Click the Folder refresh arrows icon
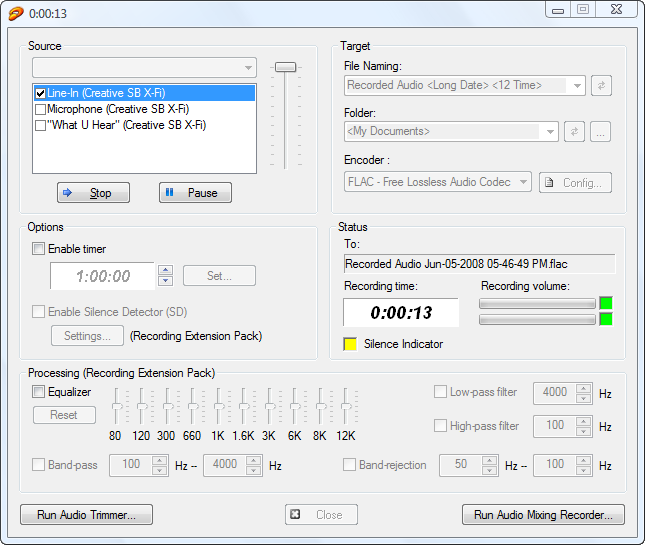The height and width of the screenshot is (545, 645). pyautogui.click(x=574, y=132)
